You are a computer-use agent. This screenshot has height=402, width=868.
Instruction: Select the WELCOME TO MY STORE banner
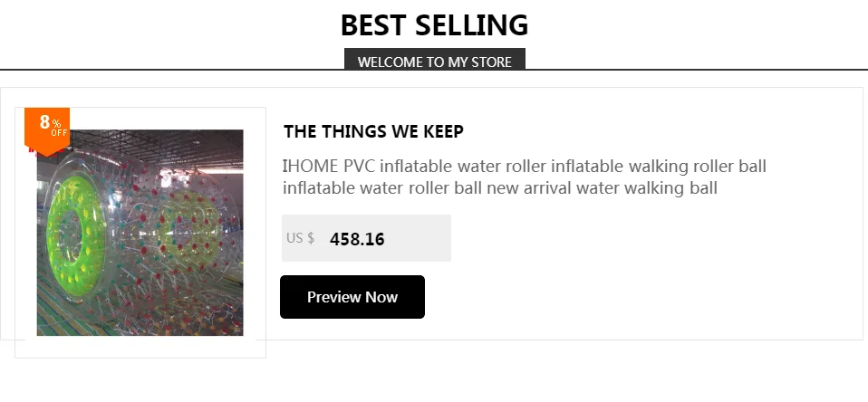(x=435, y=61)
